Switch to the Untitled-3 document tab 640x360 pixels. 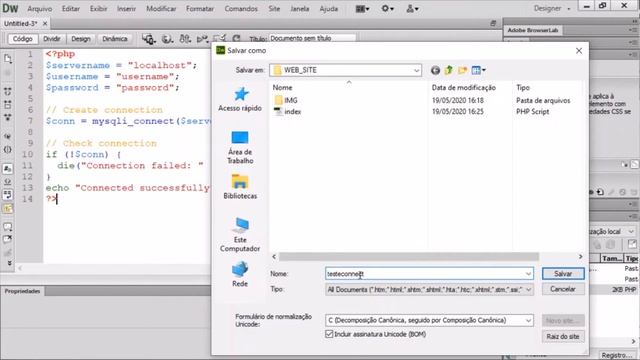21,24
